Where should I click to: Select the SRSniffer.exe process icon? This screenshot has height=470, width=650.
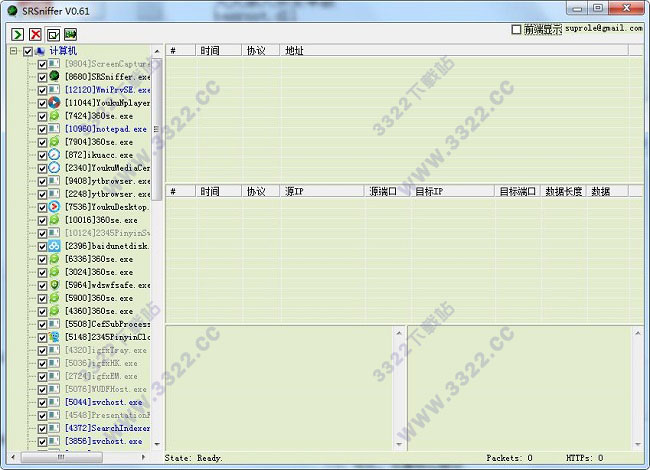pyautogui.click(x=54, y=76)
